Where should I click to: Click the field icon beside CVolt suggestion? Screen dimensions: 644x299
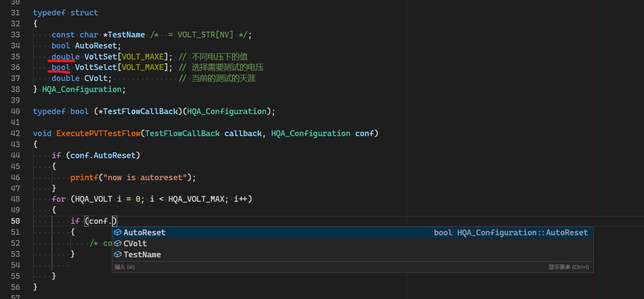click(x=118, y=243)
